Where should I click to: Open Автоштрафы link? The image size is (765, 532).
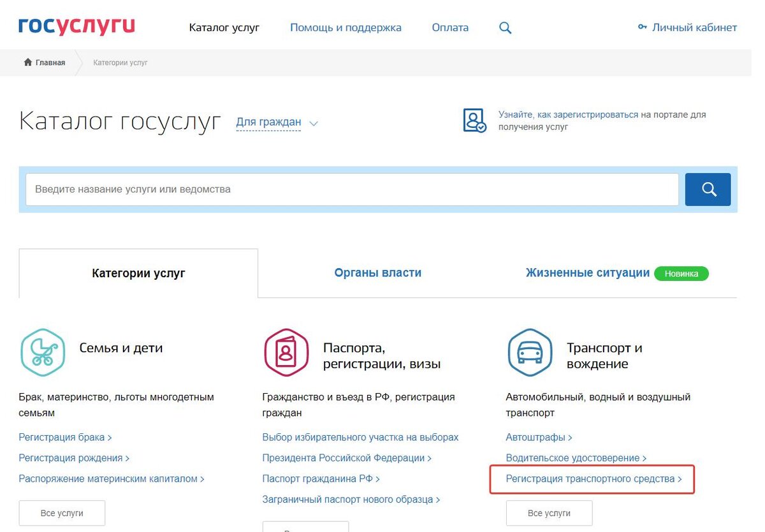coord(539,438)
